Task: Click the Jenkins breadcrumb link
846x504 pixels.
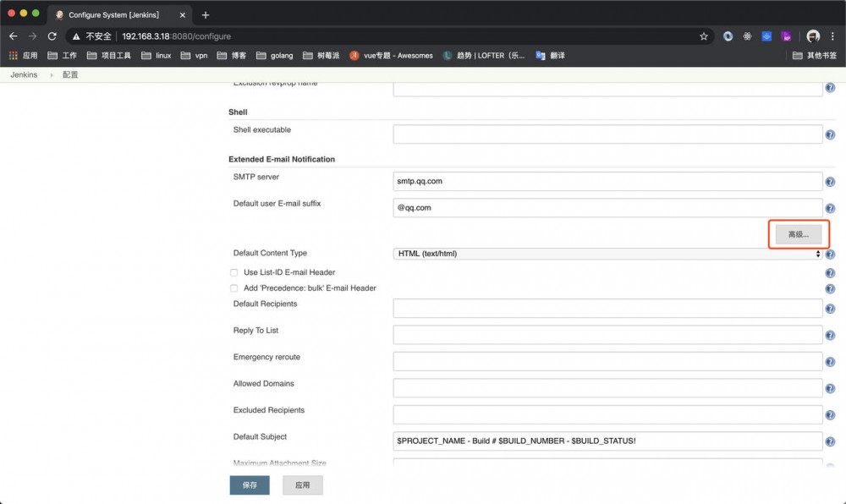Action: click(x=23, y=74)
